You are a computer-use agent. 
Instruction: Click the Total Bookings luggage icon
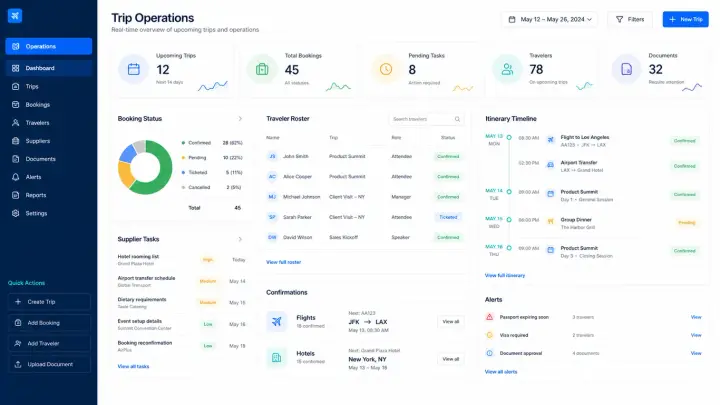coord(262,69)
